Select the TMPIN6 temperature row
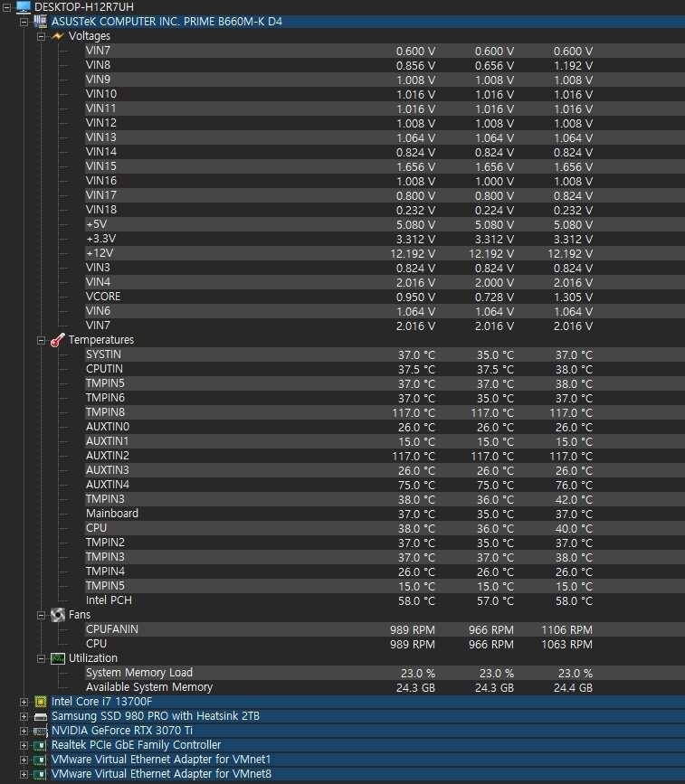Screen dimensions: 685x784 point(385,399)
